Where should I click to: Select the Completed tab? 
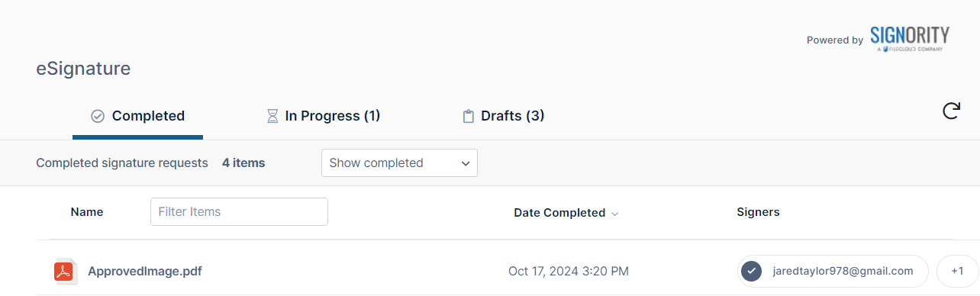pyautogui.click(x=138, y=117)
